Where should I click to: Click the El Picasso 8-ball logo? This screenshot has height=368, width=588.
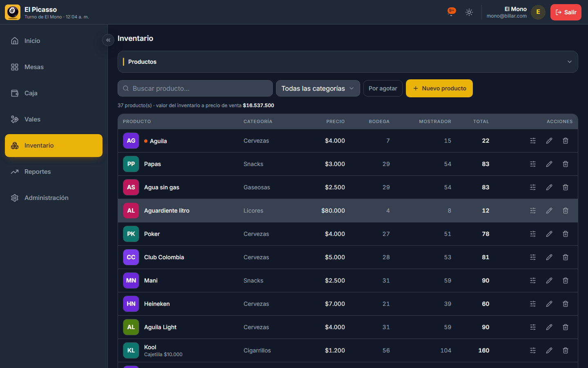coord(13,12)
